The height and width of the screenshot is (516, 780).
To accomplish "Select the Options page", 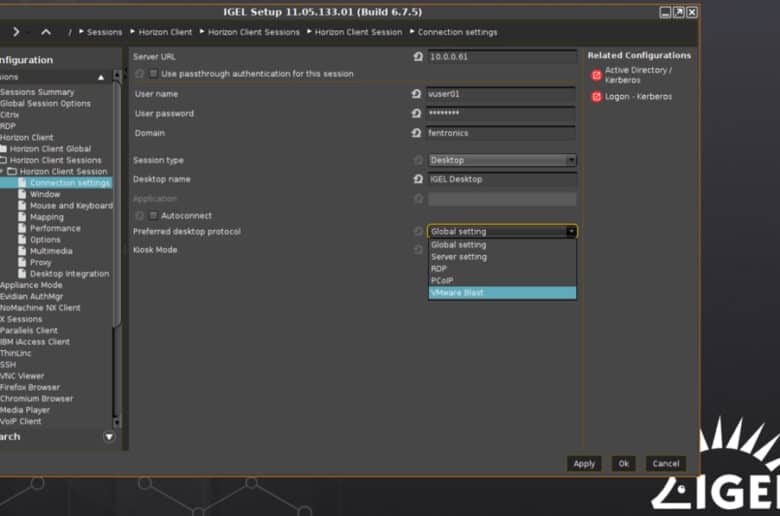I will coord(39,240).
